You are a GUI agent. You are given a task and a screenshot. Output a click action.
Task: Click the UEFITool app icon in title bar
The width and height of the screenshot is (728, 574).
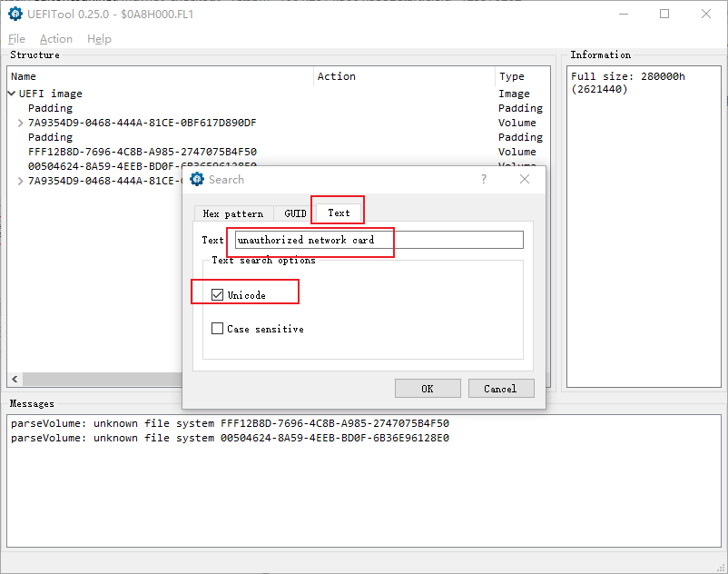click(x=15, y=14)
